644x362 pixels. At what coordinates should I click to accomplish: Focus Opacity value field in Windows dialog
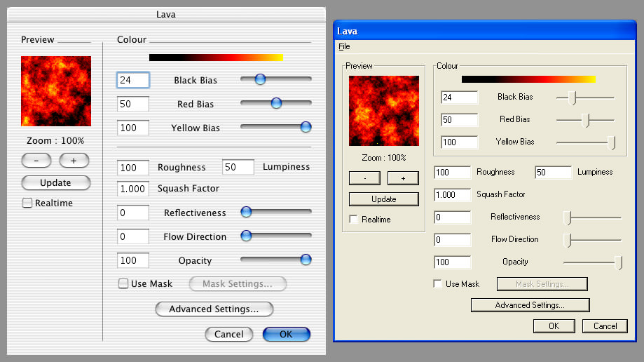tap(453, 262)
